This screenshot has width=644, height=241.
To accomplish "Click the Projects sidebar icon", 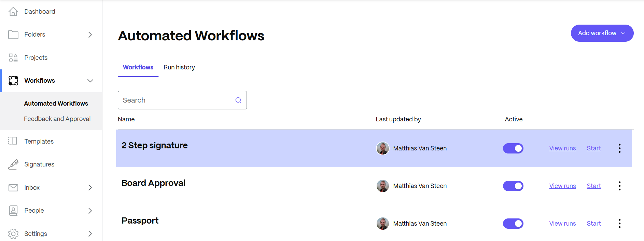I will point(13,57).
